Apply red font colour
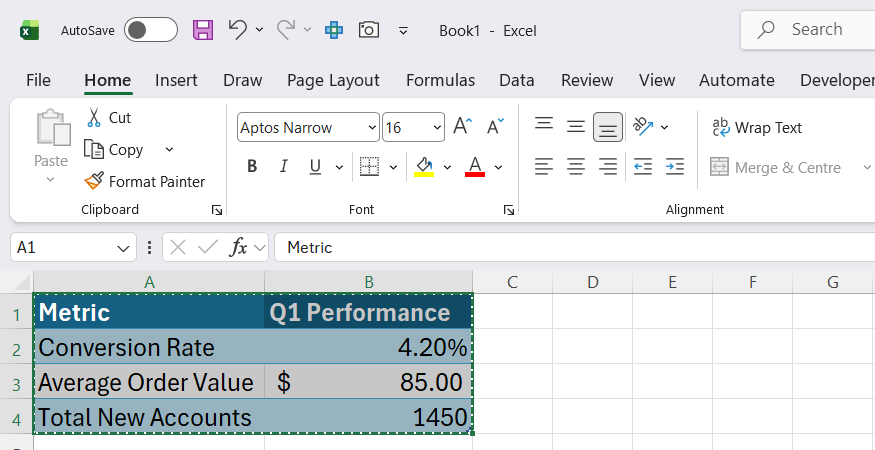The image size is (875, 450). point(475,166)
